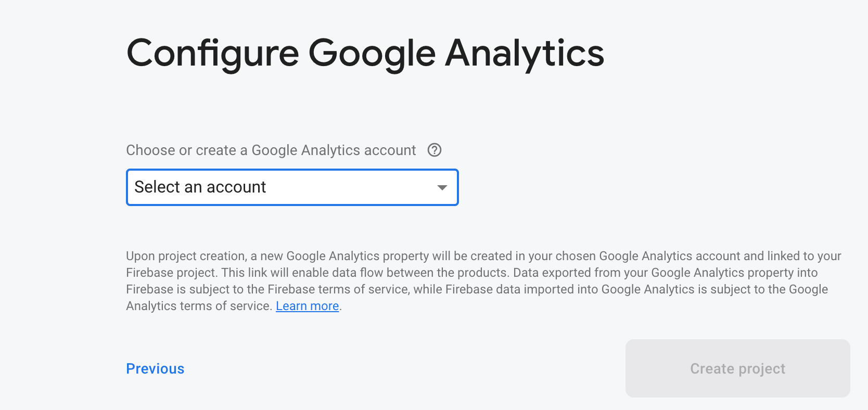Click the help question mark icon

[435, 150]
